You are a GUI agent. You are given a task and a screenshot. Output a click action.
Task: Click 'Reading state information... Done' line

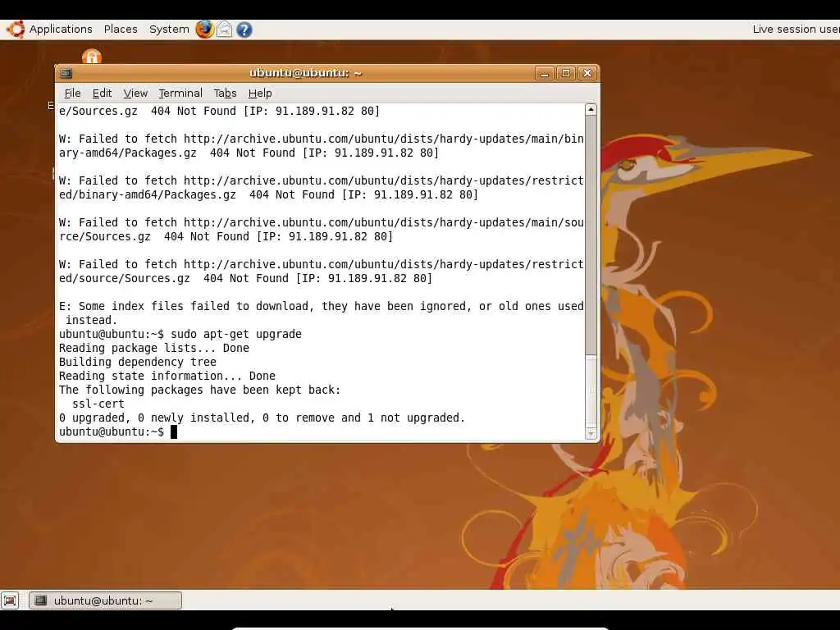click(167, 376)
